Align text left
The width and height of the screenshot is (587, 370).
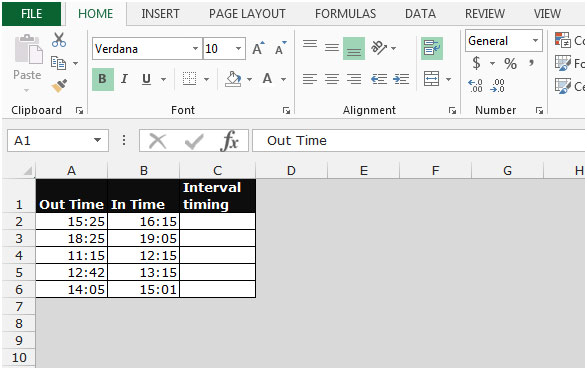(310, 79)
